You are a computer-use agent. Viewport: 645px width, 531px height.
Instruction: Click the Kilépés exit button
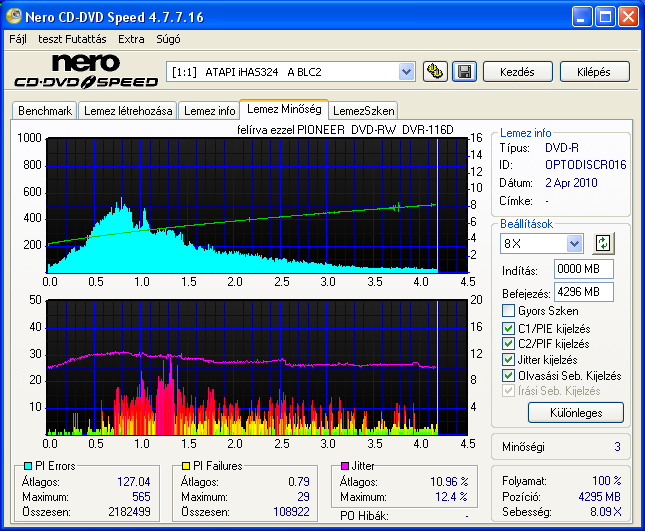pos(594,72)
